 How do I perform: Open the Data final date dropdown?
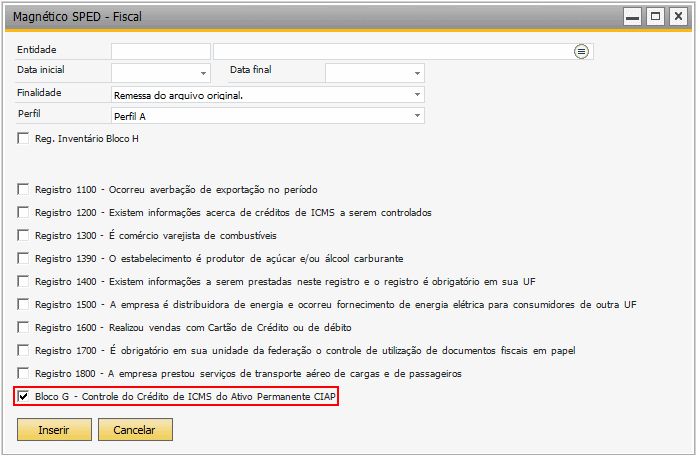(417, 73)
